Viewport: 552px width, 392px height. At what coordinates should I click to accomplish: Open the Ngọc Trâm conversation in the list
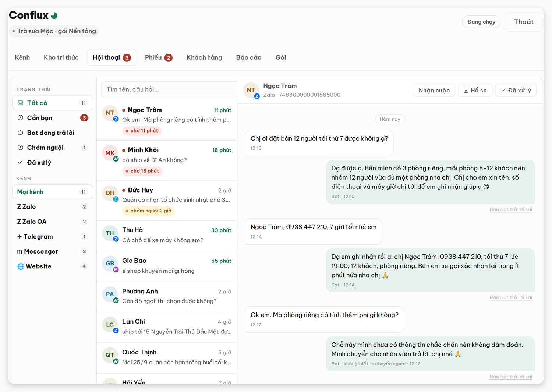point(167,120)
